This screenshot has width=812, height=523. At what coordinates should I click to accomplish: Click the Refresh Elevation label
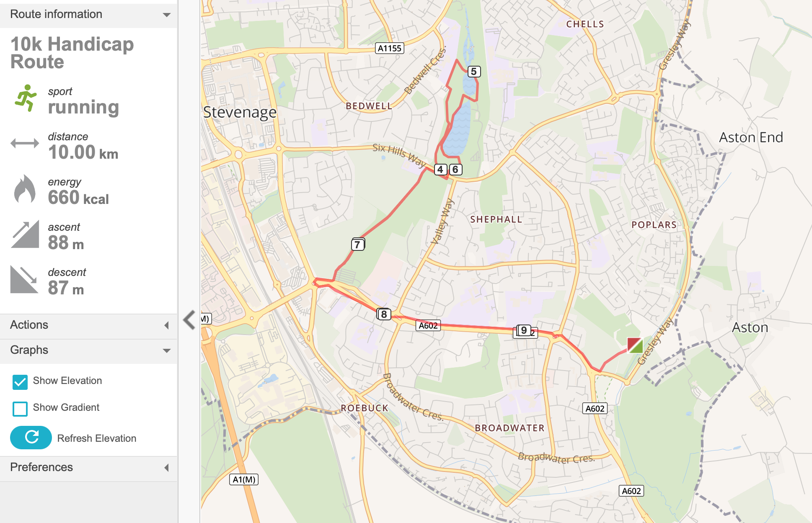tap(97, 438)
